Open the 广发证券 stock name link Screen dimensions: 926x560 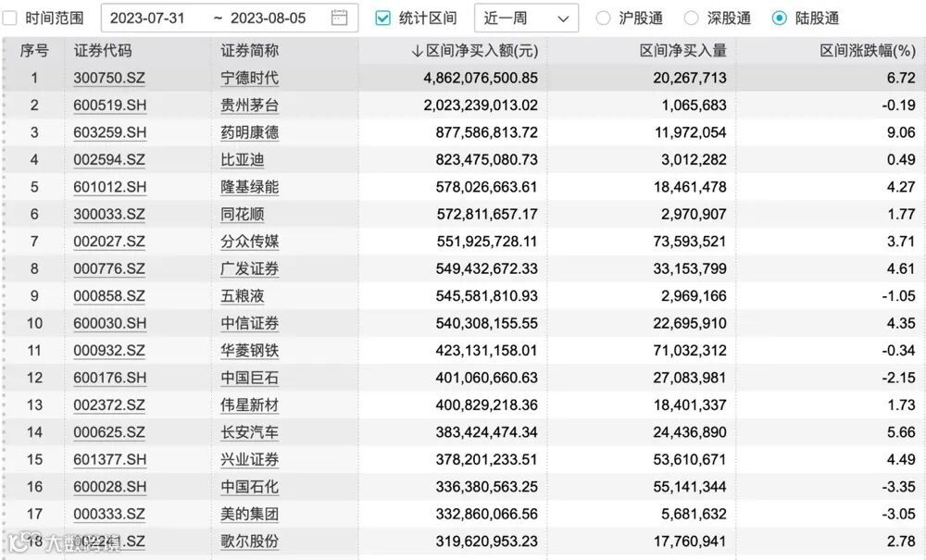click(250, 268)
